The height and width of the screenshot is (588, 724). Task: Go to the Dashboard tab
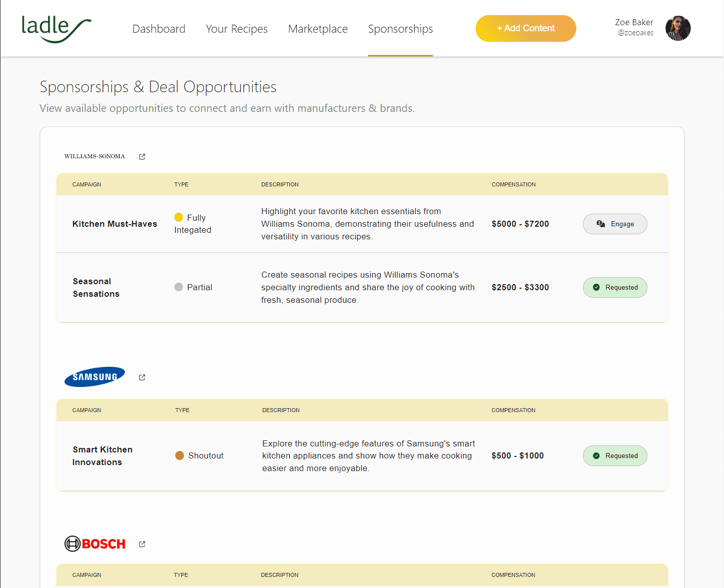pos(159,29)
